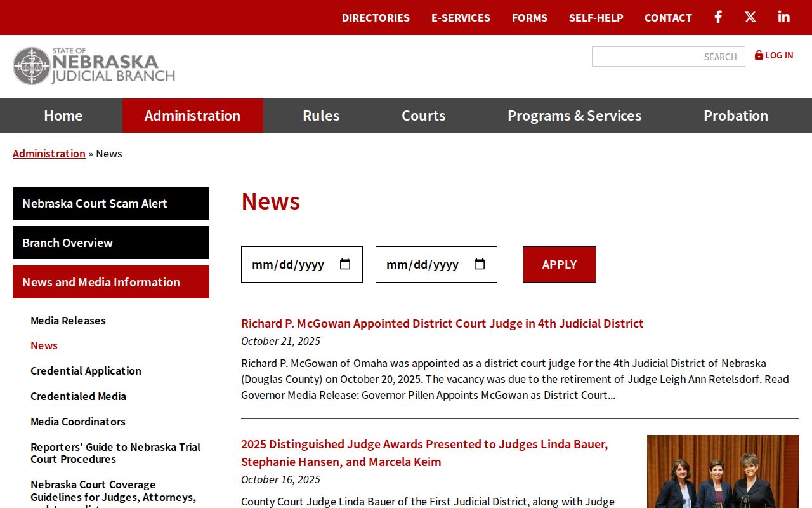Open the Probation navigation tab
The height and width of the screenshot is (508, 812).
[x=736, y=116]
